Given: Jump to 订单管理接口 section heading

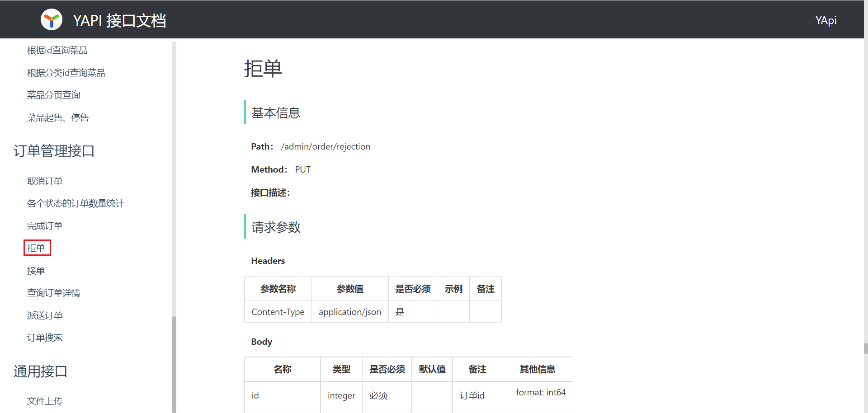Looking at the screenshot, I should 54,151.
